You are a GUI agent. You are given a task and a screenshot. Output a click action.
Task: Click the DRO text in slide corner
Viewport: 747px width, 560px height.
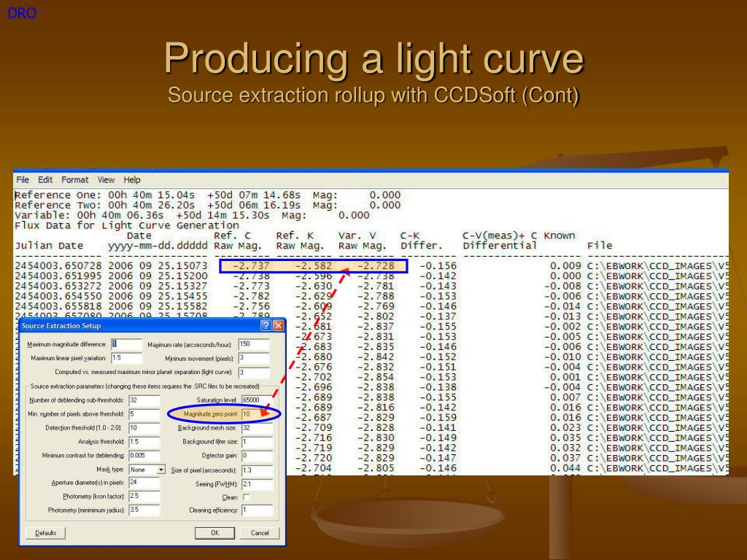click(21, 13)
